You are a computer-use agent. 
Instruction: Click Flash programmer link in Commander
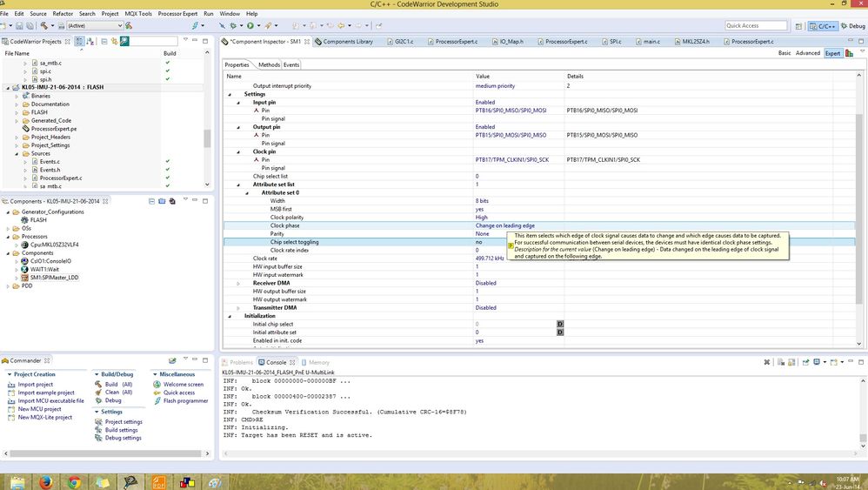click(x=185, y=400)
